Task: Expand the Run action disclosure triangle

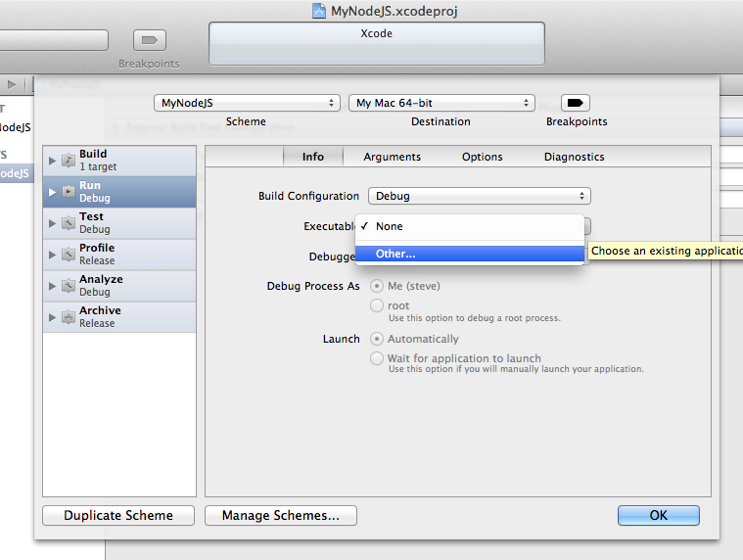Action: click(x=52, y=192)
